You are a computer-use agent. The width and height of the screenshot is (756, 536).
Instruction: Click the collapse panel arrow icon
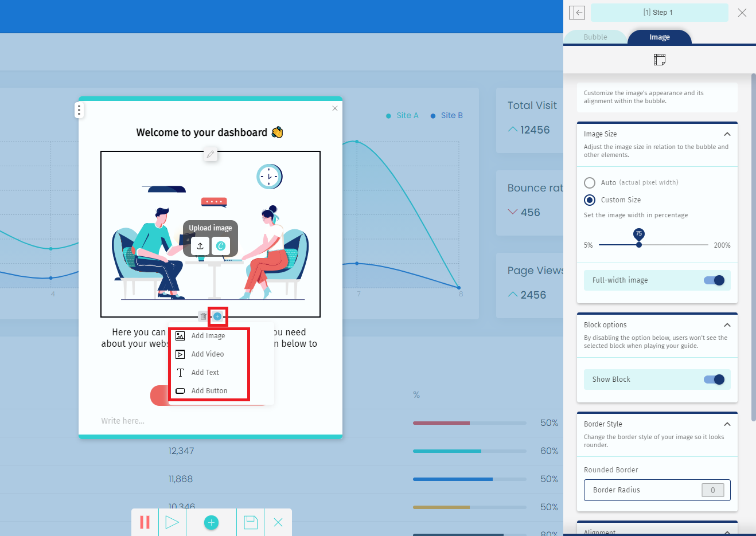pyautogui.click(x=577, y=13)
